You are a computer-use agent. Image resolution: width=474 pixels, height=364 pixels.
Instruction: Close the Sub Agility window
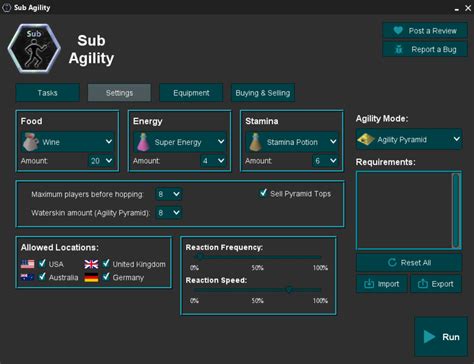click(x=468, y=8)
